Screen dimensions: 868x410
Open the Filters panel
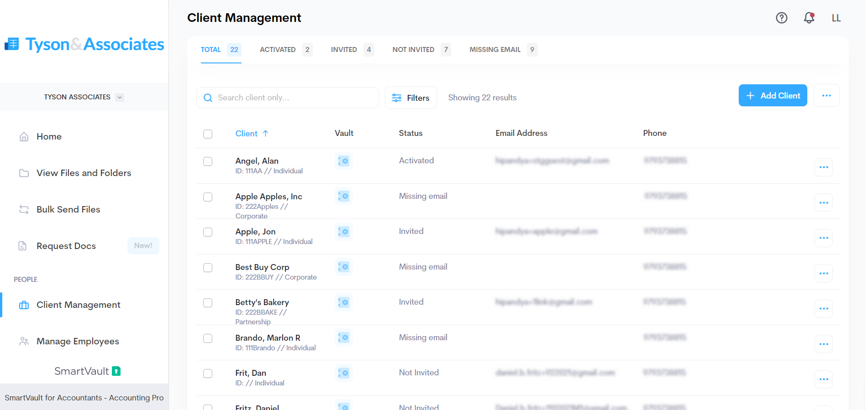pos(410,98)
